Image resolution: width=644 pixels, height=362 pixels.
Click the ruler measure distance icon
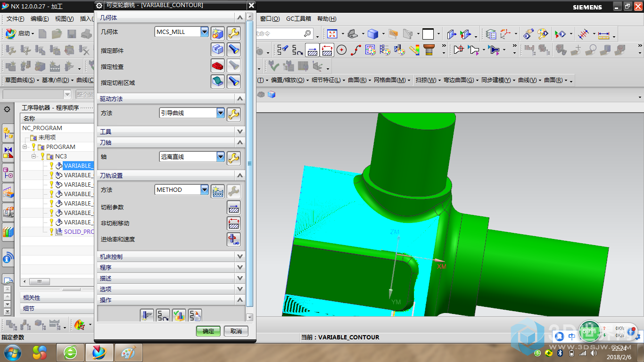click(x=603, y=34)
